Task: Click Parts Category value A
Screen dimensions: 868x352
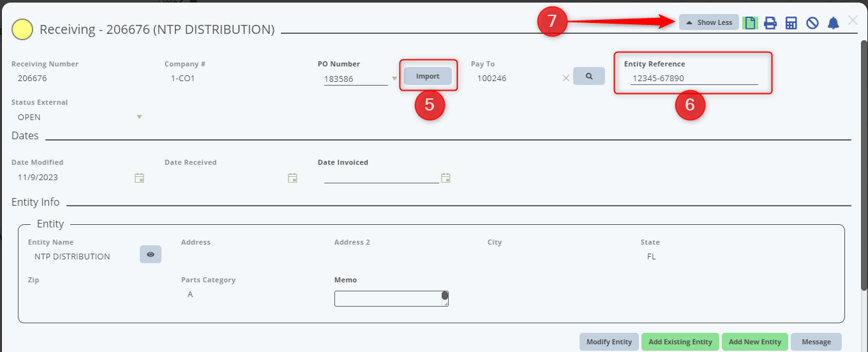Action: point(190,294)
